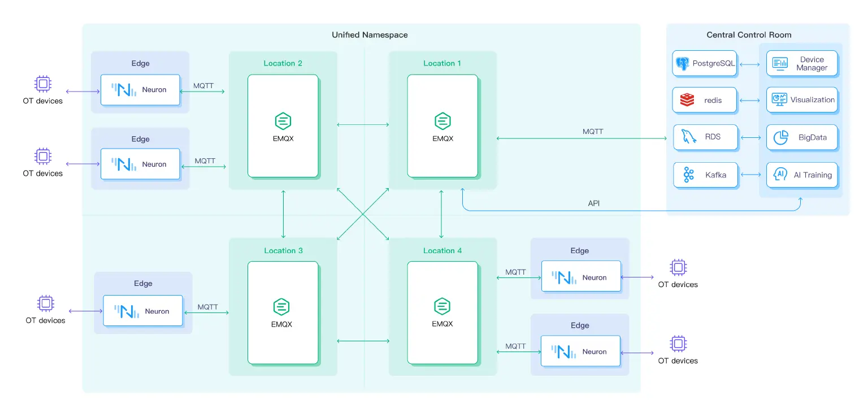
Task: Select the RDS dolphin icon
Action: [688, 137]
